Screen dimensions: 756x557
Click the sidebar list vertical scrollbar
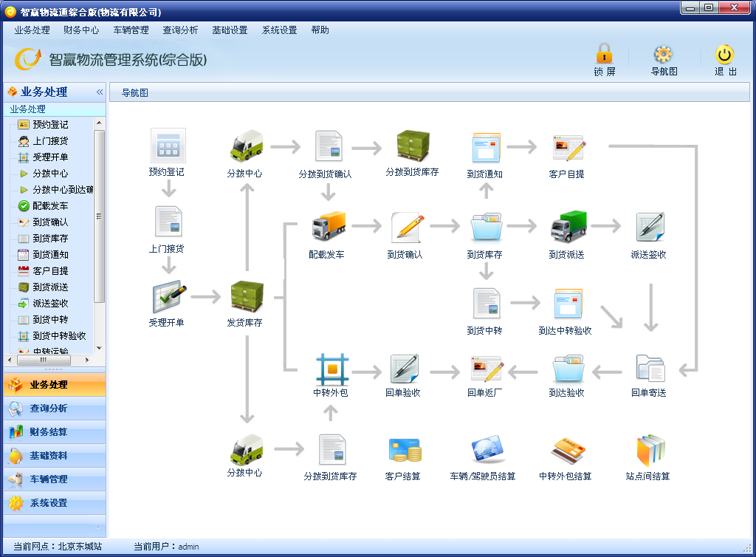click(99, 216)
